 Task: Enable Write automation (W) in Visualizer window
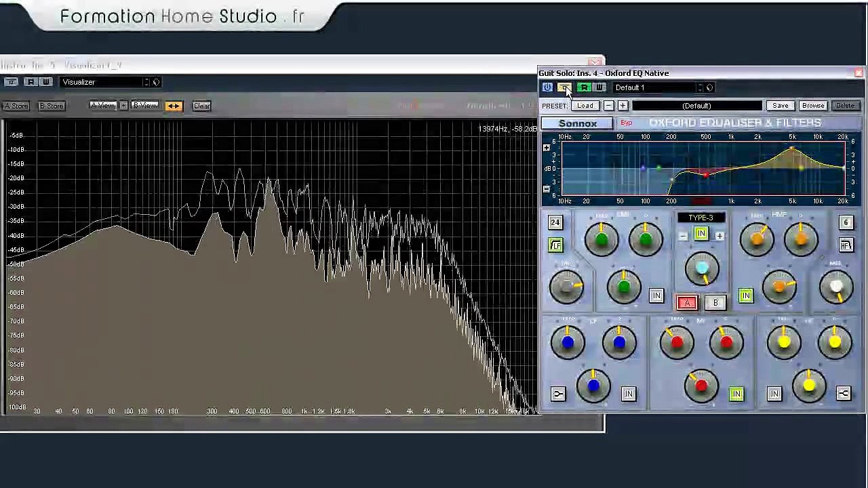46,82
